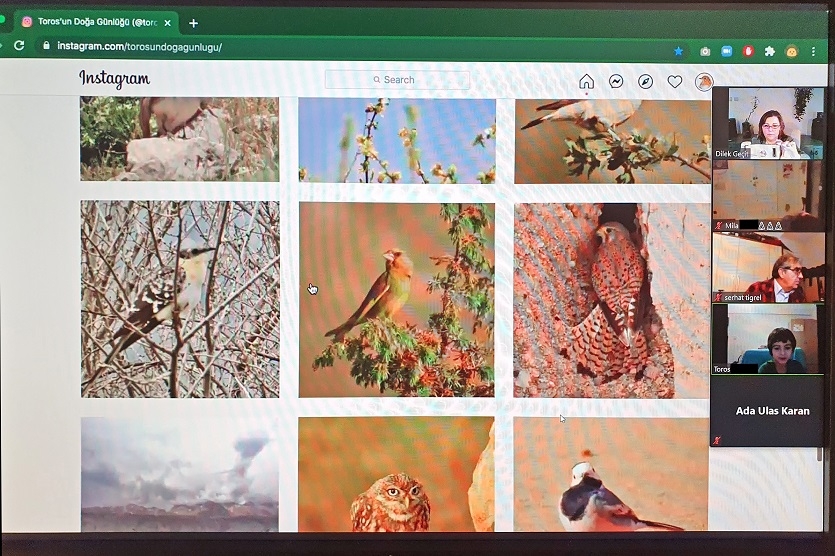Open the Chrome extensions puzzle menu
The image size is (835, 556).
click(769, 51)
